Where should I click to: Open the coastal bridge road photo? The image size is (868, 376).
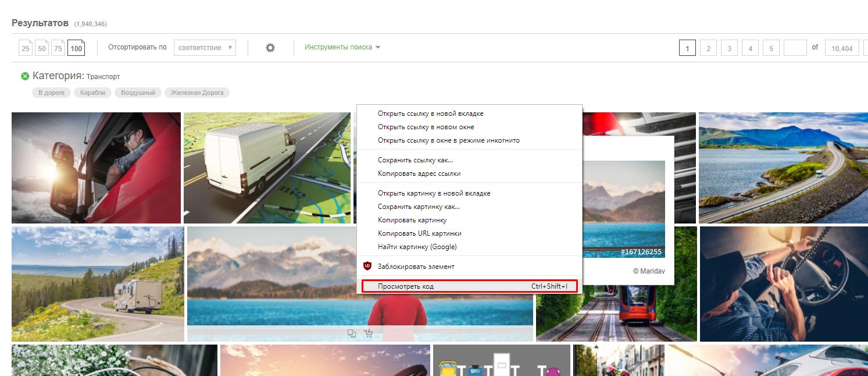(x=783, y=168)
